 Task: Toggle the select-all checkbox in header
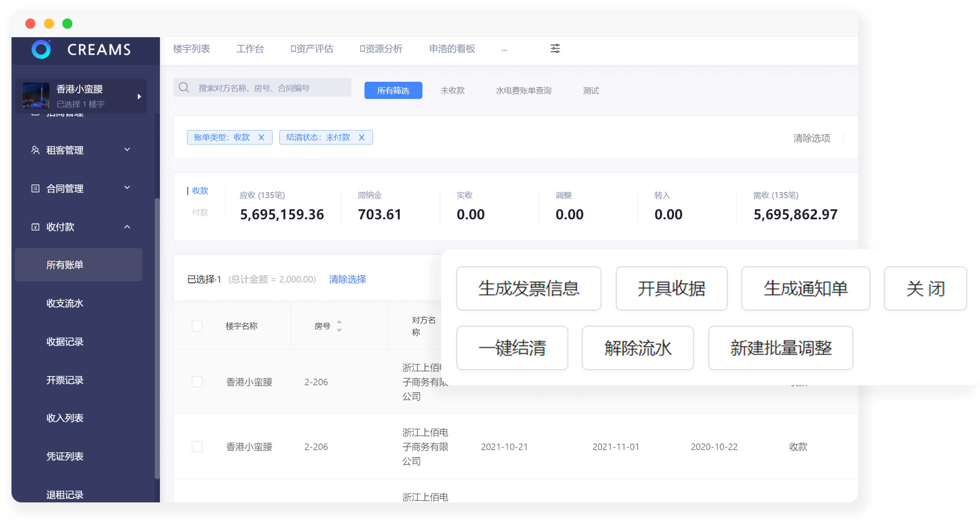coord(197,326)
